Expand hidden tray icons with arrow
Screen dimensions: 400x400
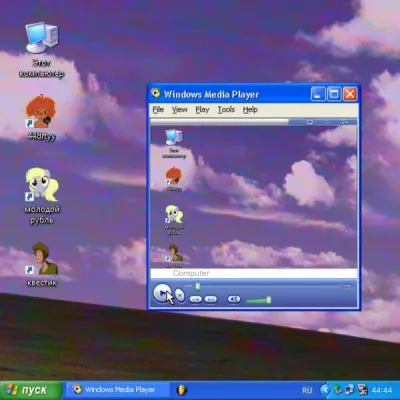click(x=326, y=390)
